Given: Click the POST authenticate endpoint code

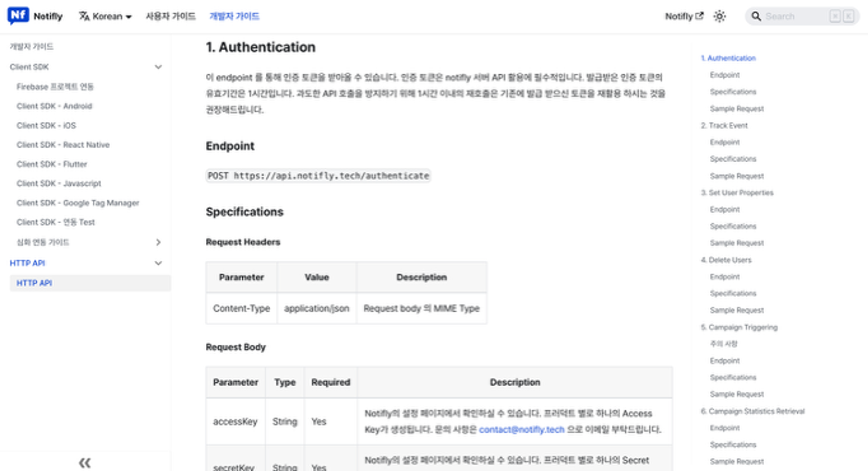Looking at the screenshot, I should coord(318,176).
